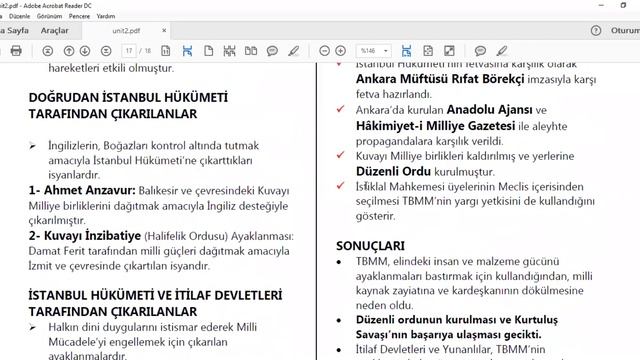The width and height of the screenshot is (640, 360).
Task: Open the Düzenle menu
Action: [19, 16]
